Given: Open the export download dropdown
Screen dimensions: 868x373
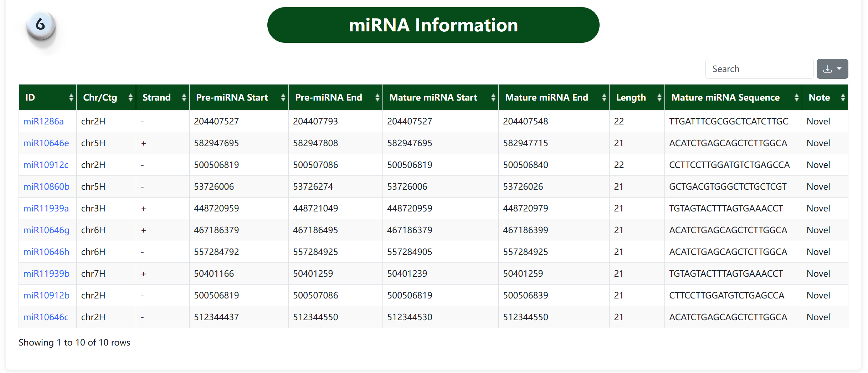Looking at the screenshot, I should [832, 69].
